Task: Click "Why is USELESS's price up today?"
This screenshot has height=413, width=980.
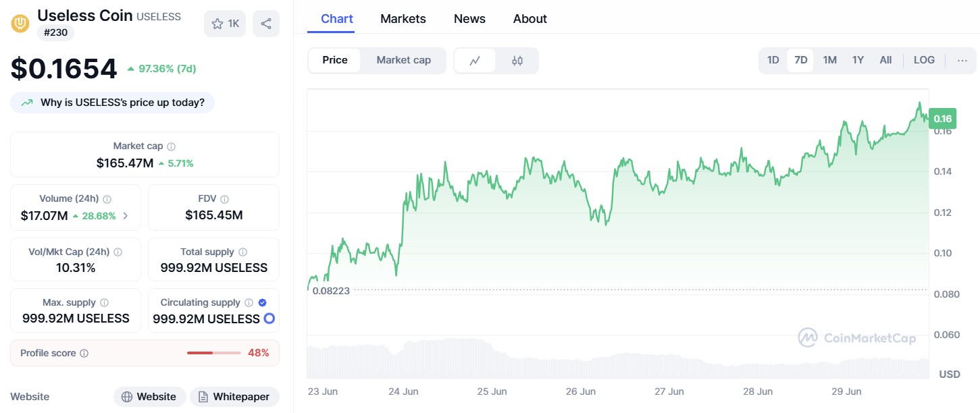Action: pos(112,103)
